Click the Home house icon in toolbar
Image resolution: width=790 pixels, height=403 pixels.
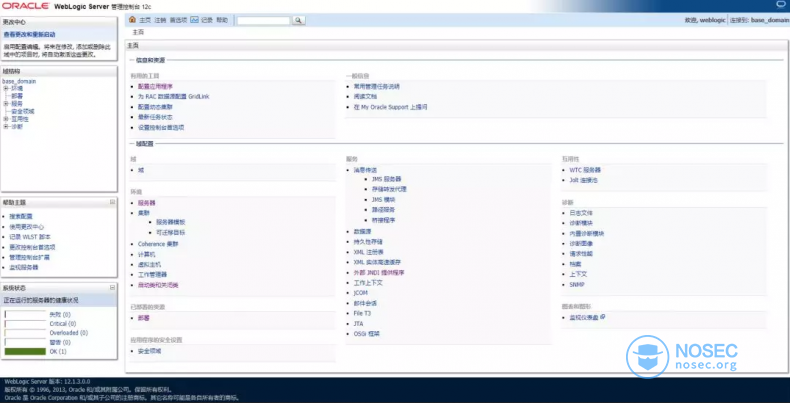click(x=133, y=20)
